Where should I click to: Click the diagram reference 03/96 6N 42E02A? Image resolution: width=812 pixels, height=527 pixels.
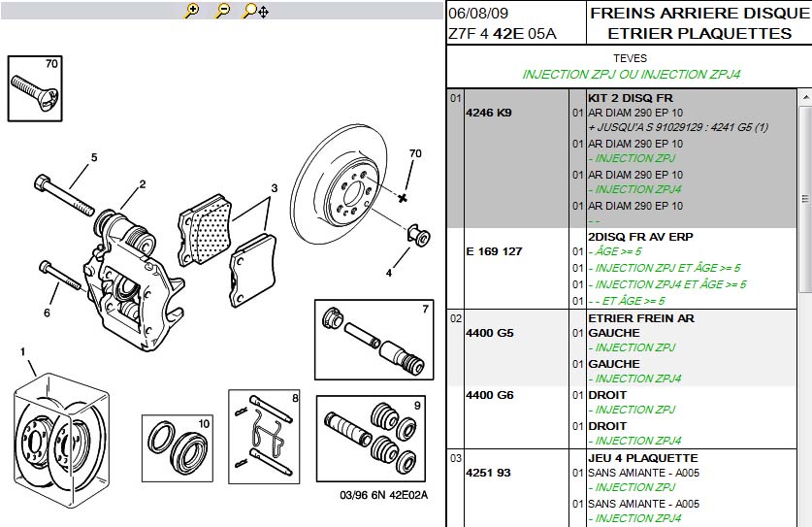384,495
